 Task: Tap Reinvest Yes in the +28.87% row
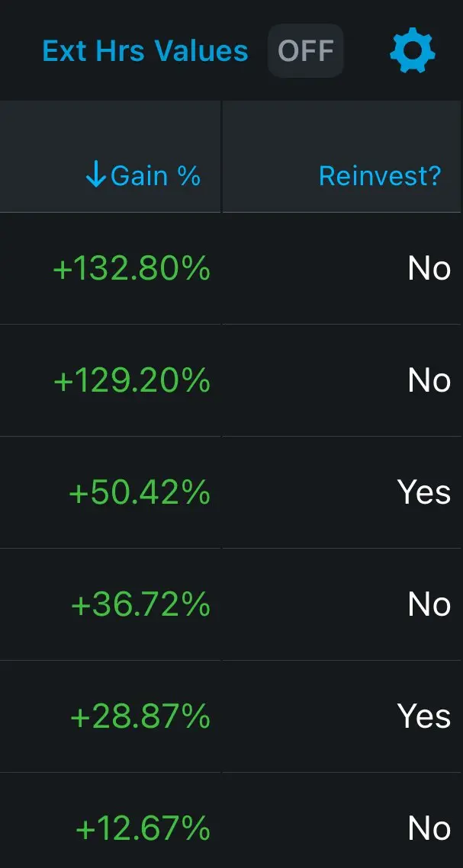click(x=424, y=716)
